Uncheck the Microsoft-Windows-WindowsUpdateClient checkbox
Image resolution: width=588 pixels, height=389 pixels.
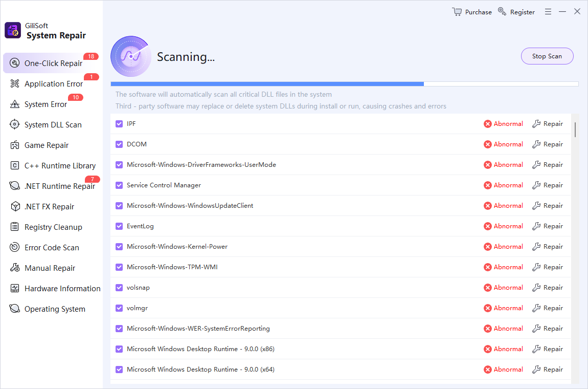(119, 206)
